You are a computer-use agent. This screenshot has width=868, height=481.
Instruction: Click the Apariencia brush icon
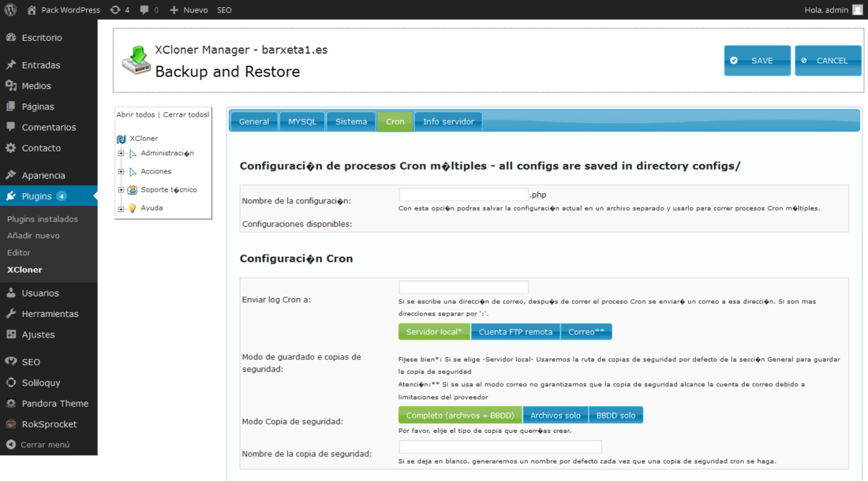click(11, 175)
